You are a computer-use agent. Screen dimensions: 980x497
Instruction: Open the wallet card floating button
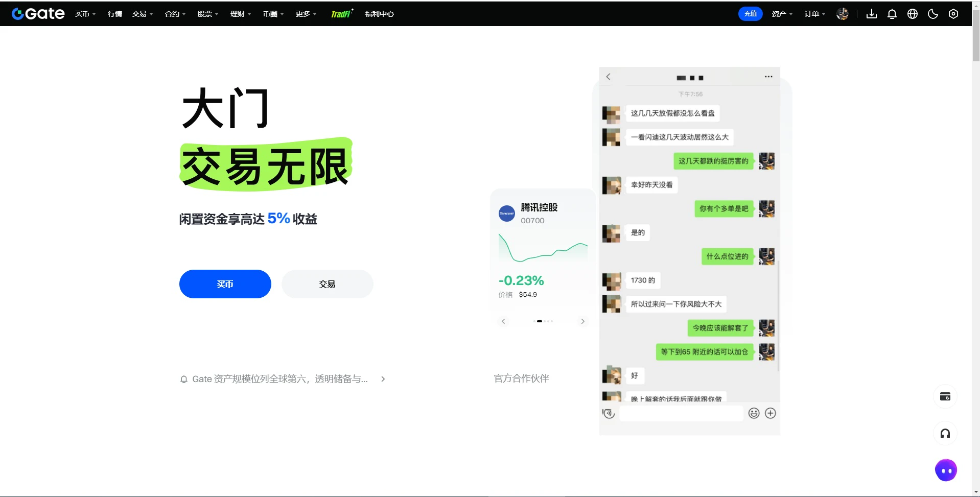(x=945, y=397)
